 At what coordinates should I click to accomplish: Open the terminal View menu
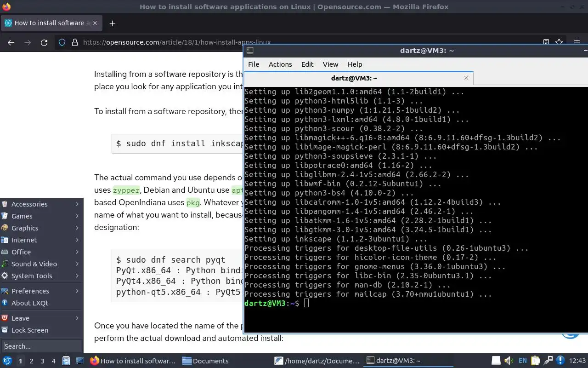click(x=330, y=64)
